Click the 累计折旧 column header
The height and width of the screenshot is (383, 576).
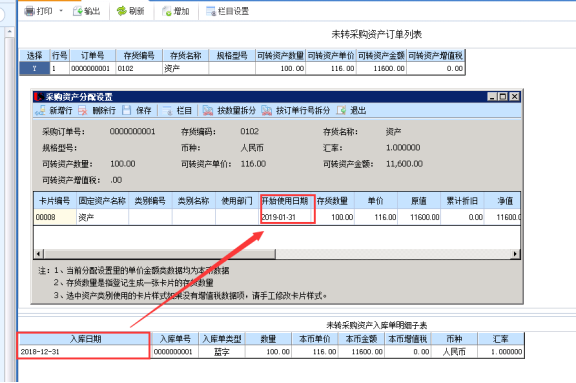tap(462, 201)
